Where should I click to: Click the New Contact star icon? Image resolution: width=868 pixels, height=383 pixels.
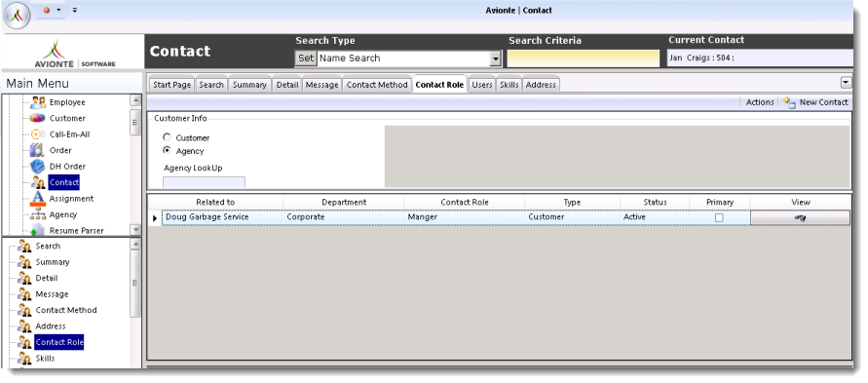[789, 102]
